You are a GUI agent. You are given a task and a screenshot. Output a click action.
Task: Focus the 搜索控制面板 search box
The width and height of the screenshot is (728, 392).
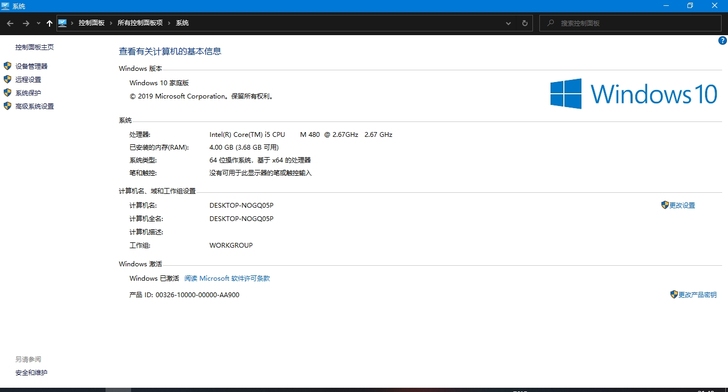click(x=630, y=23)
